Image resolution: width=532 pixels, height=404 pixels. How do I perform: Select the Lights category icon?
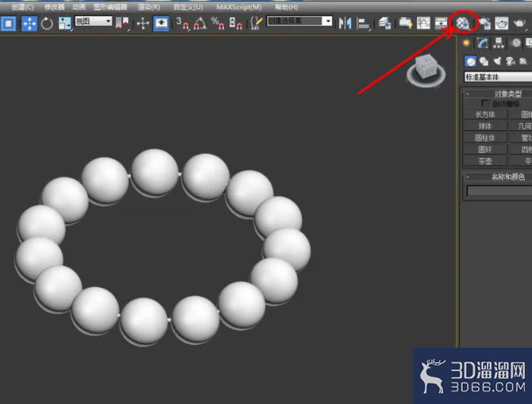497,61
